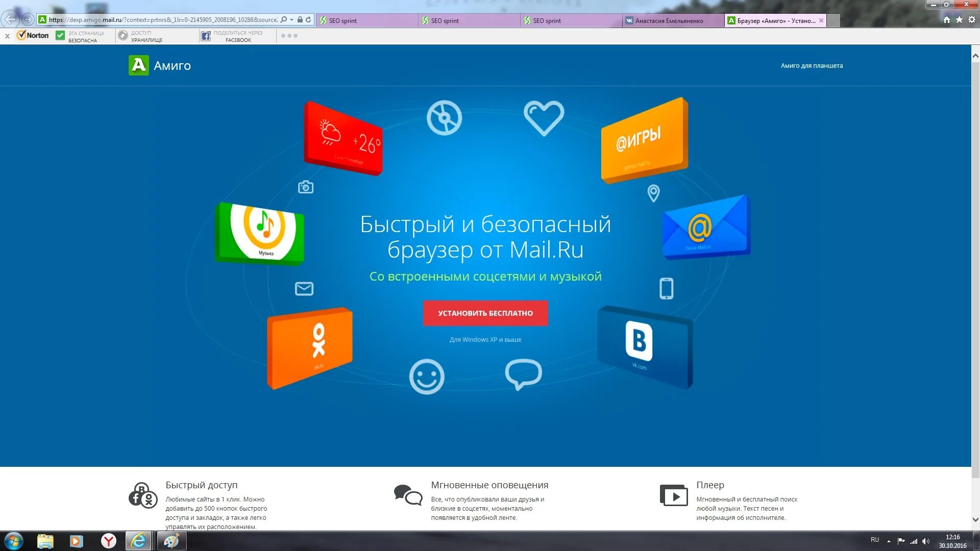980x551 pixels.
Task: Click the orange @Игры games tile
Action: [x=643, y=140]
